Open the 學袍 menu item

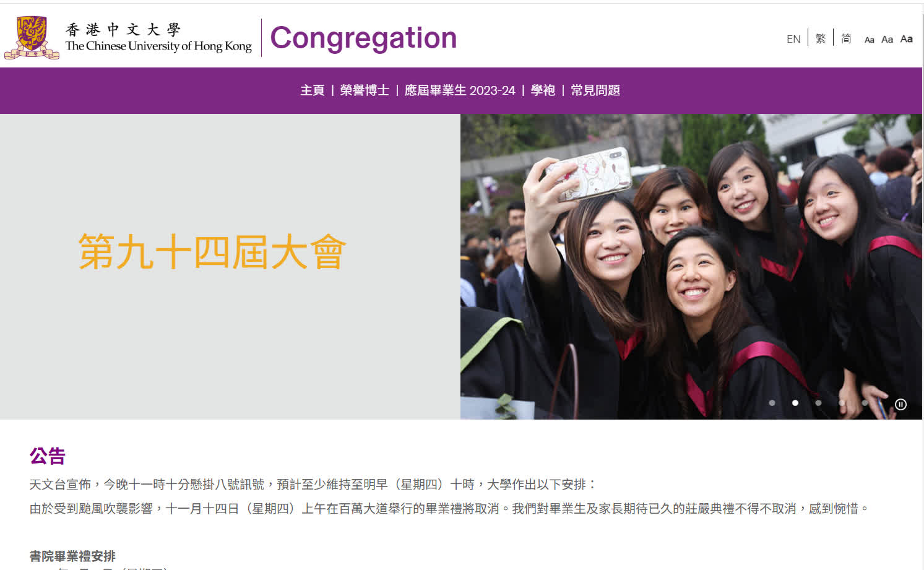pos(543,90)
